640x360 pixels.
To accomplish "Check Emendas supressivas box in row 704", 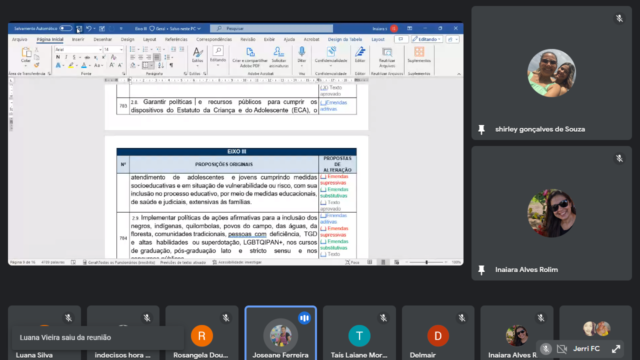I will point(323,229).
